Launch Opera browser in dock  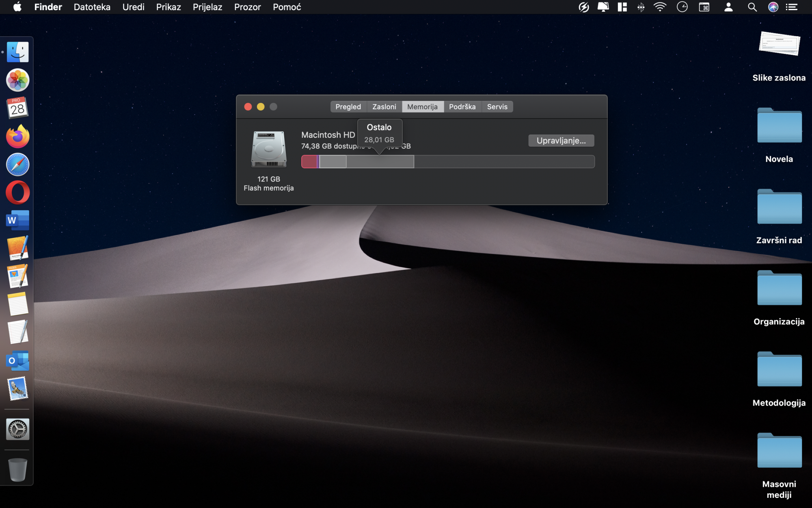point(17,193)
